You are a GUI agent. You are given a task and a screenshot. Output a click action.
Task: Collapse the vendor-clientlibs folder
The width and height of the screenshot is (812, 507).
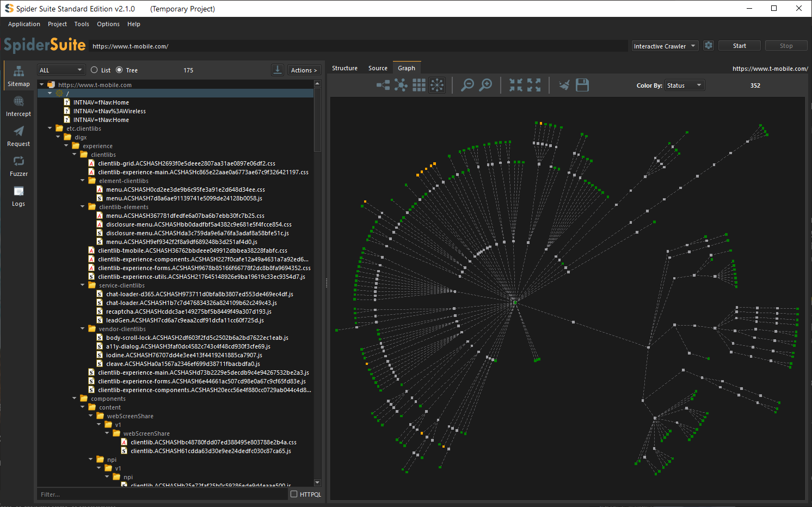coord(83,329)
